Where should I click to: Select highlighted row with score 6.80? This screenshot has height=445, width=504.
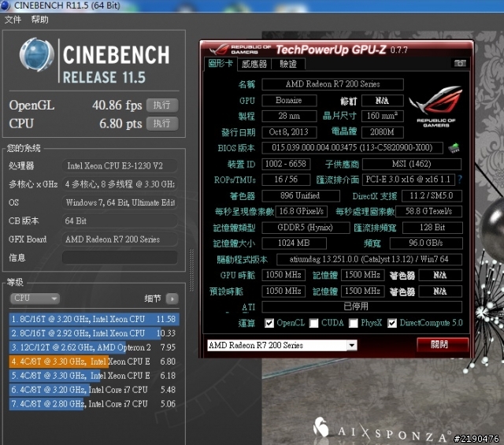point(94,362)
